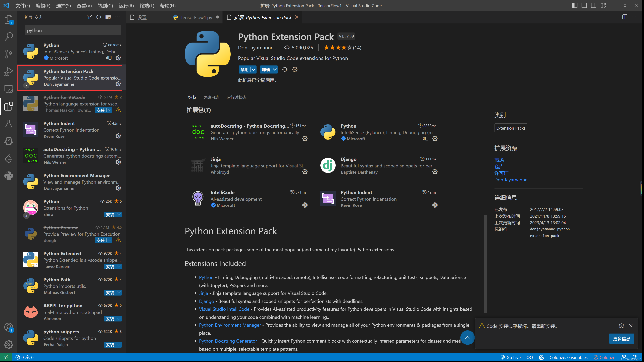Open the Explorer view in activity bar
644x362 pixels.
point(9,19)
